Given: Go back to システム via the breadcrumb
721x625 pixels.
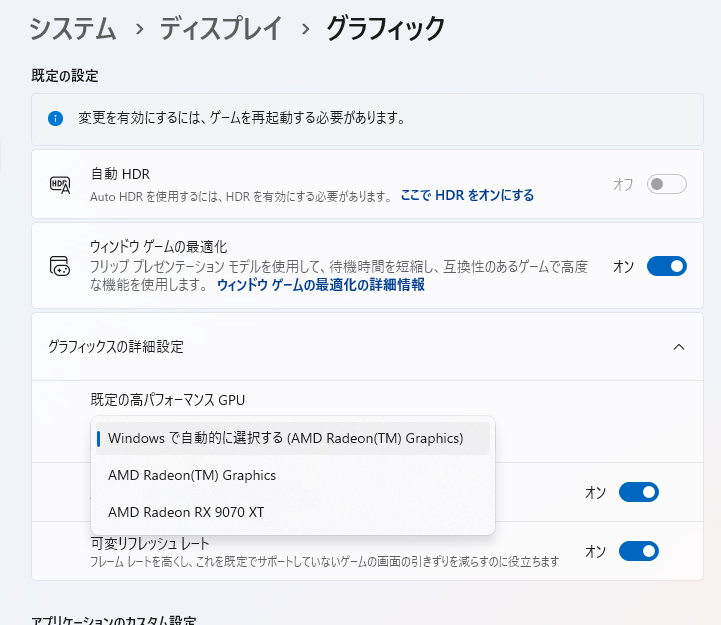Looking at the screenshot, I should pos(70,30).
